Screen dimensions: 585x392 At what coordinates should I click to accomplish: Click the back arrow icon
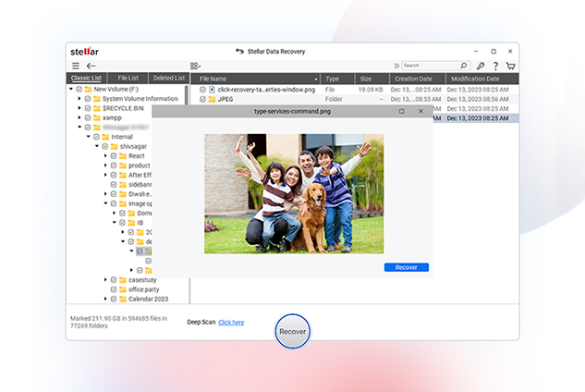(91, 67)
